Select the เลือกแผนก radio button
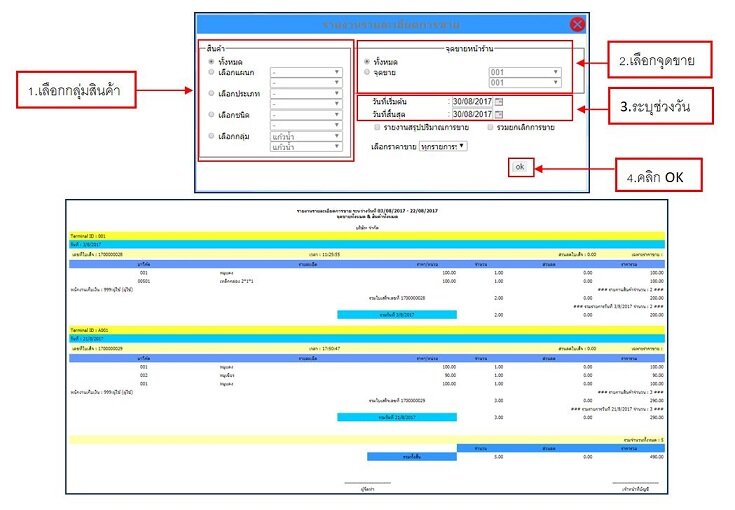This screenshot has width=735, height=510. click(x=211, y=72)
